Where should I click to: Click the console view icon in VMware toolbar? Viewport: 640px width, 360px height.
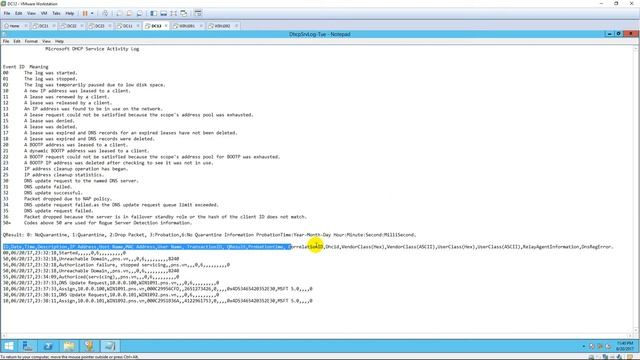tap(198, 13)
